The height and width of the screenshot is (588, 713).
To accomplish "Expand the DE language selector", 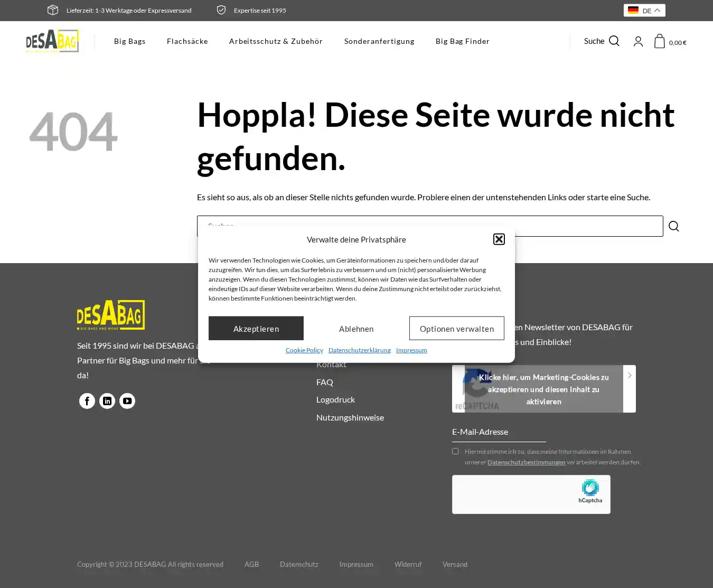I will [644, 11].
